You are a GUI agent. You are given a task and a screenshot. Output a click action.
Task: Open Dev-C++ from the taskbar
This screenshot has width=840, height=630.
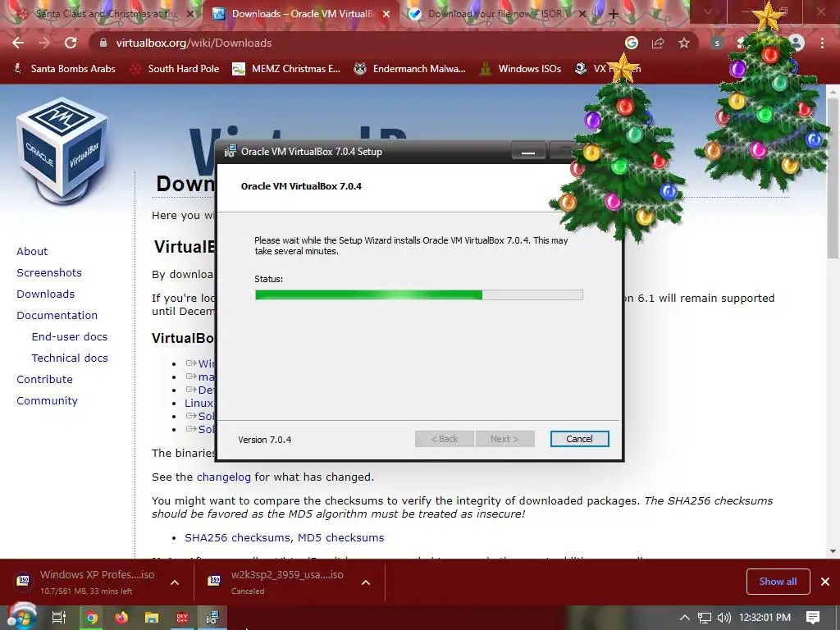pyautogui.click(x=182, y=618)
